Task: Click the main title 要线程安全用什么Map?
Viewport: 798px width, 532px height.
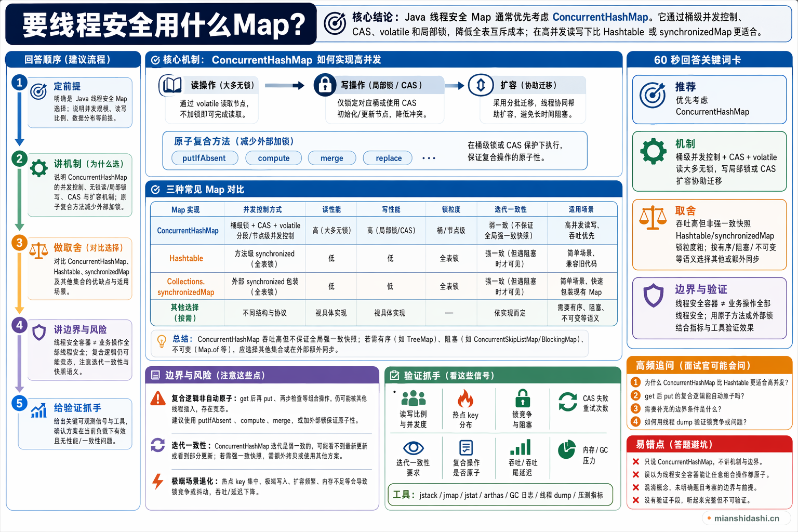Action: click(x=164, y=24)
